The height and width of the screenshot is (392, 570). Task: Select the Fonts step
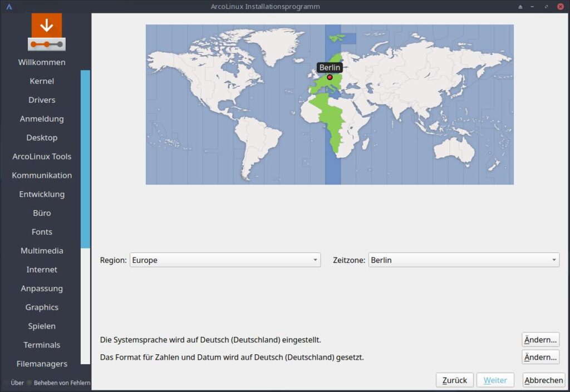[x=42, y=232]
